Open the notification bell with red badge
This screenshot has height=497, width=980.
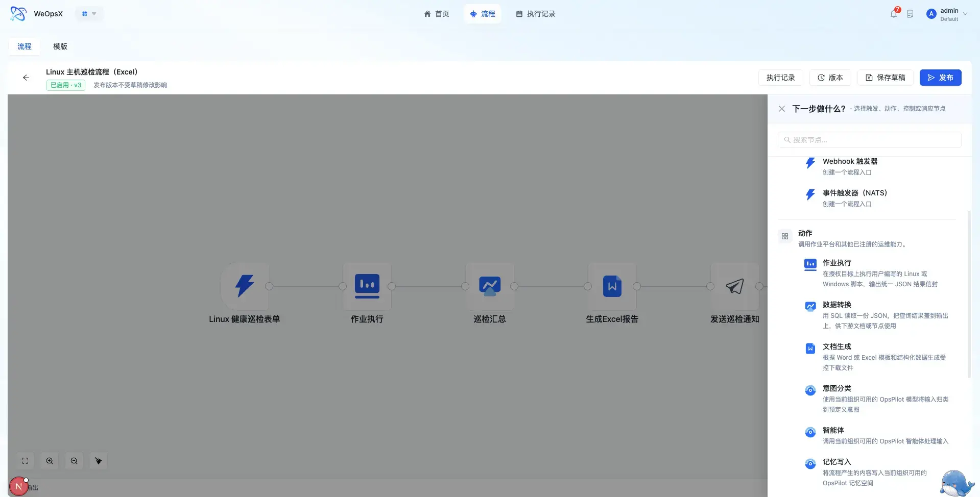(x=894, y=13)
